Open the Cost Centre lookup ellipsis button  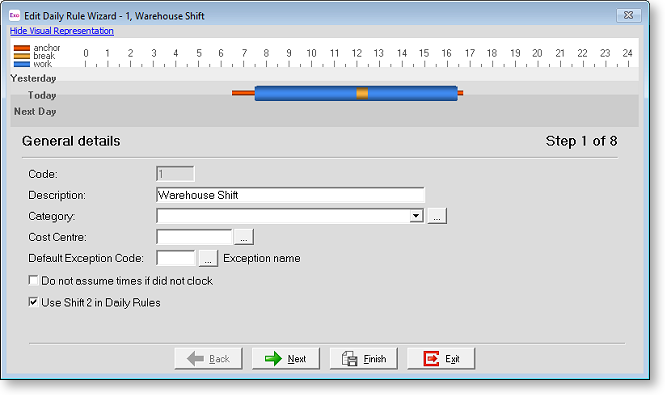coord(244,237)
